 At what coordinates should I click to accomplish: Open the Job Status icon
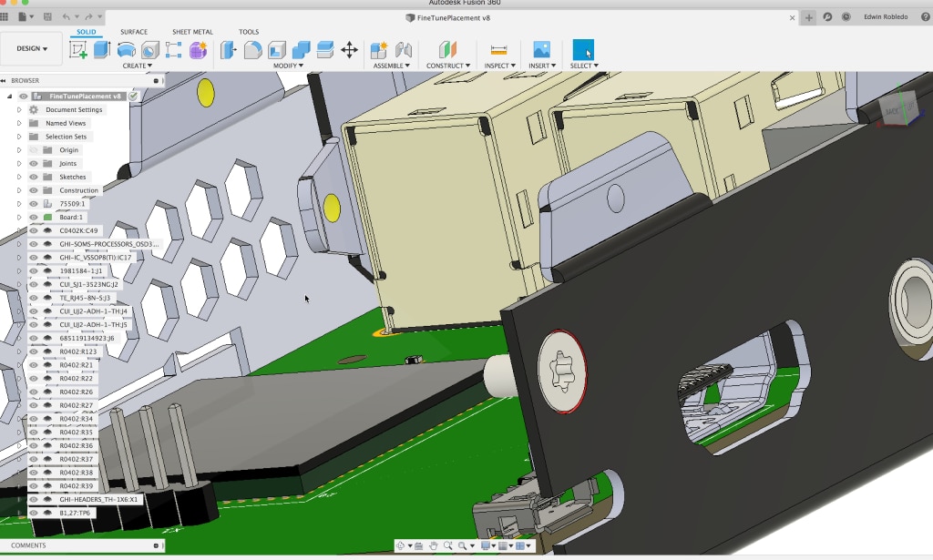coord(846,17)
